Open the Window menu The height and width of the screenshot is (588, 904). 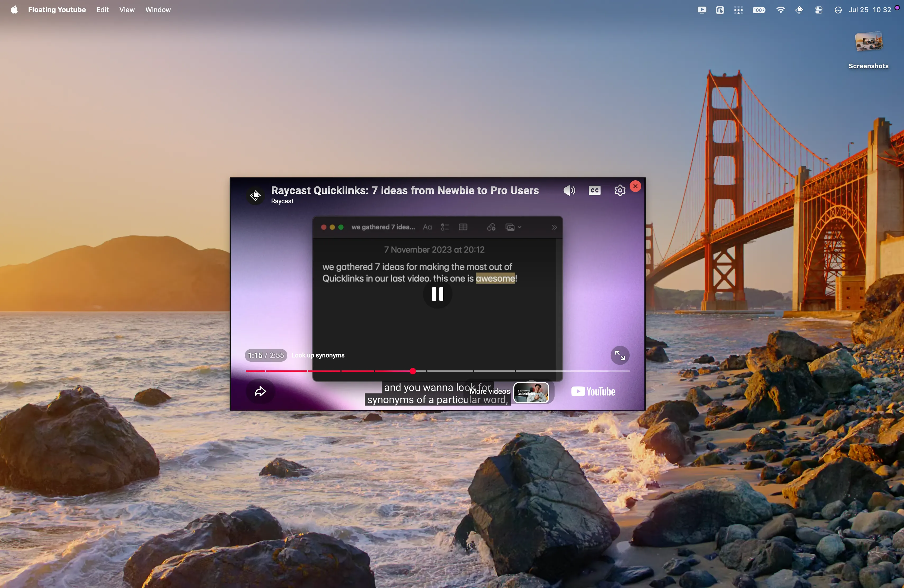tap(158, 10)
